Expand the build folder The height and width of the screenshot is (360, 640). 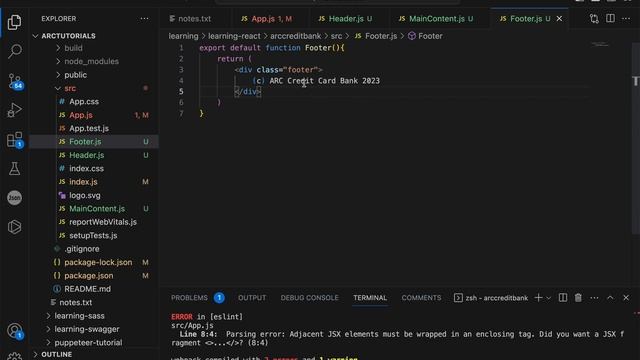point(73,48)
